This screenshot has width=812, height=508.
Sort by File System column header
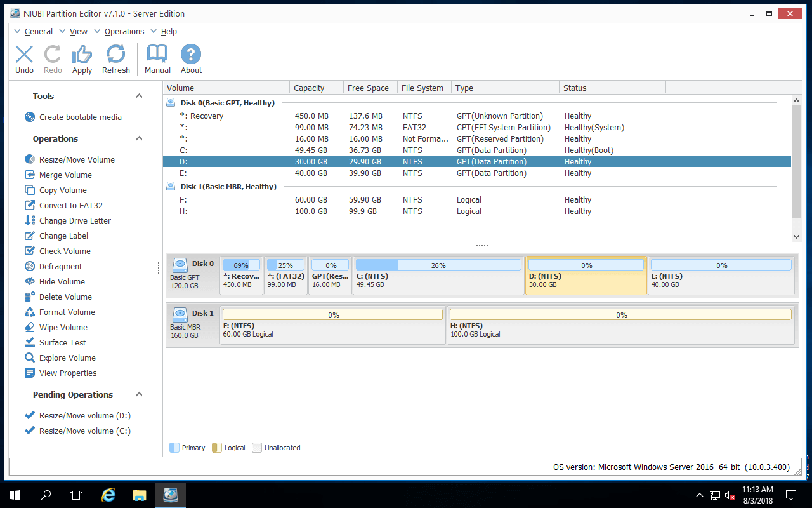point(424,88)
